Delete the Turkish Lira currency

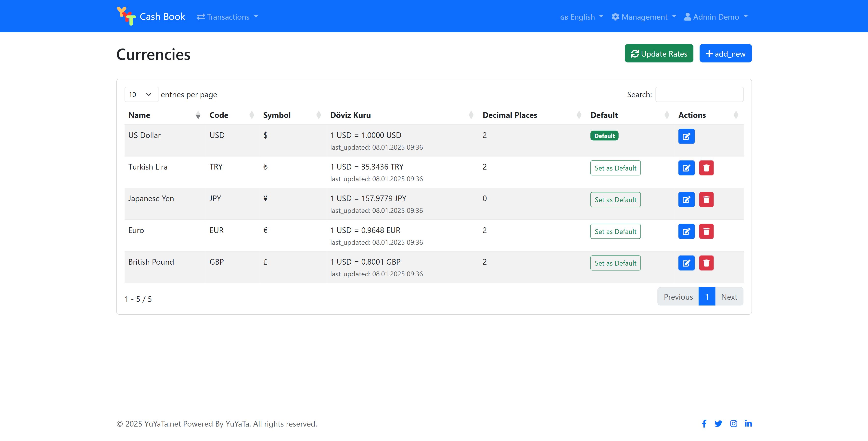[706, 168]
